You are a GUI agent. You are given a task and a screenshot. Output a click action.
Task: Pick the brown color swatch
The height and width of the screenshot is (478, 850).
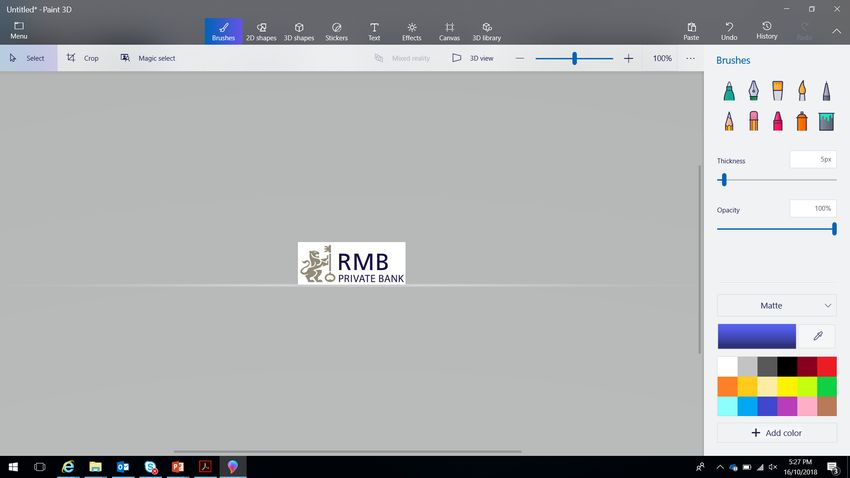[x=827, y=406]
